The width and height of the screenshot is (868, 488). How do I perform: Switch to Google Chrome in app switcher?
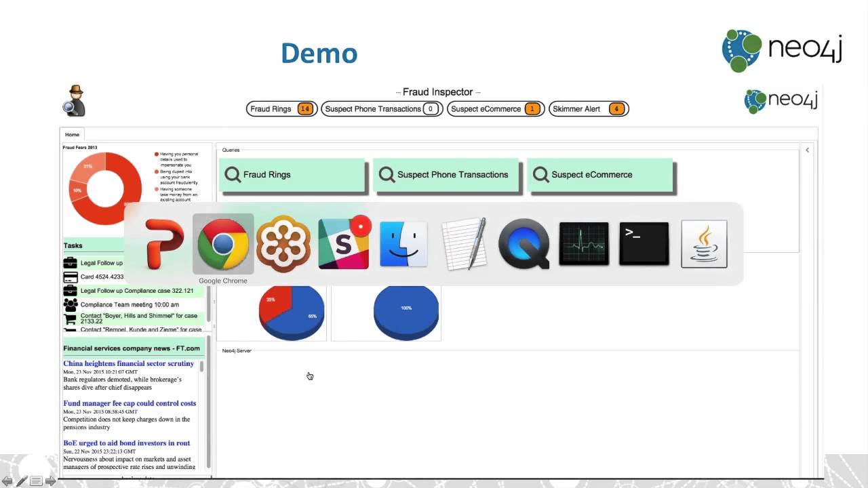223,244
